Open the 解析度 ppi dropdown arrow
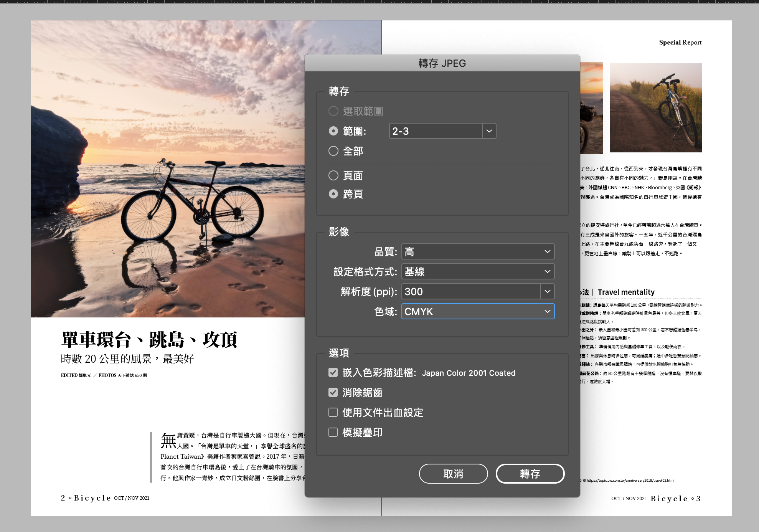 (x=548, y=292)
